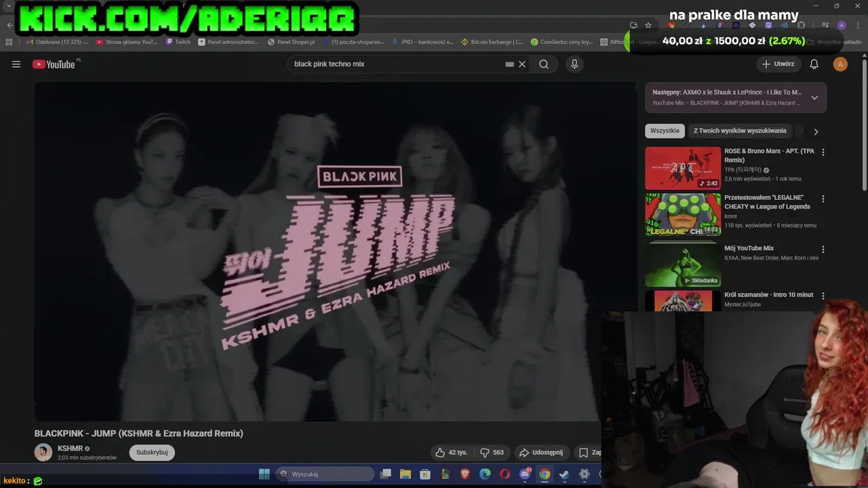The image size is (868, 488).
Task: Open options menu for Przetestowałem LEGALNE CHEATY video
Action: click(823, 199)
